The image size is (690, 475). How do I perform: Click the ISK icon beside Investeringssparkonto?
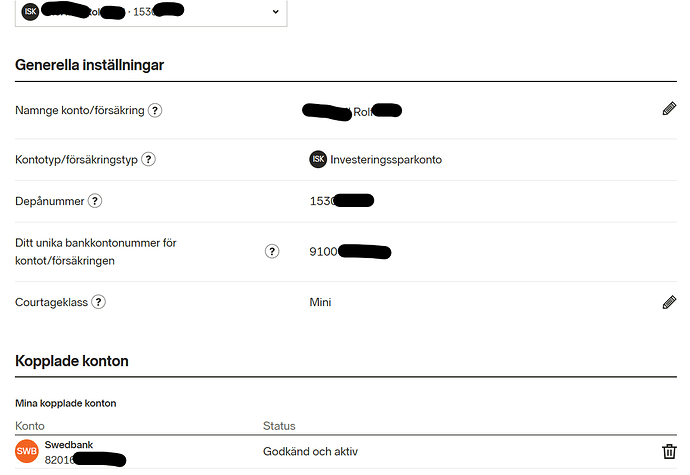[x=318, y=159]
